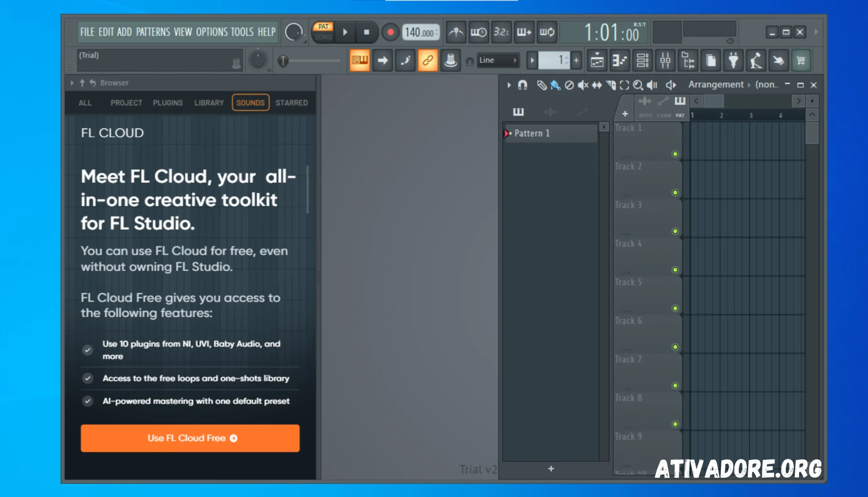Open the tempo tapper icon

[756, 60]
